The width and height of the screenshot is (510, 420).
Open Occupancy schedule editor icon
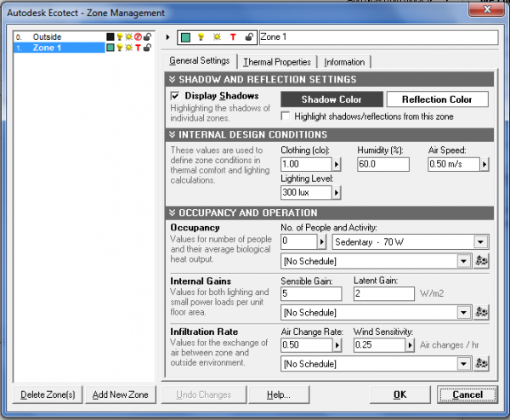click(x=481, y=261)
